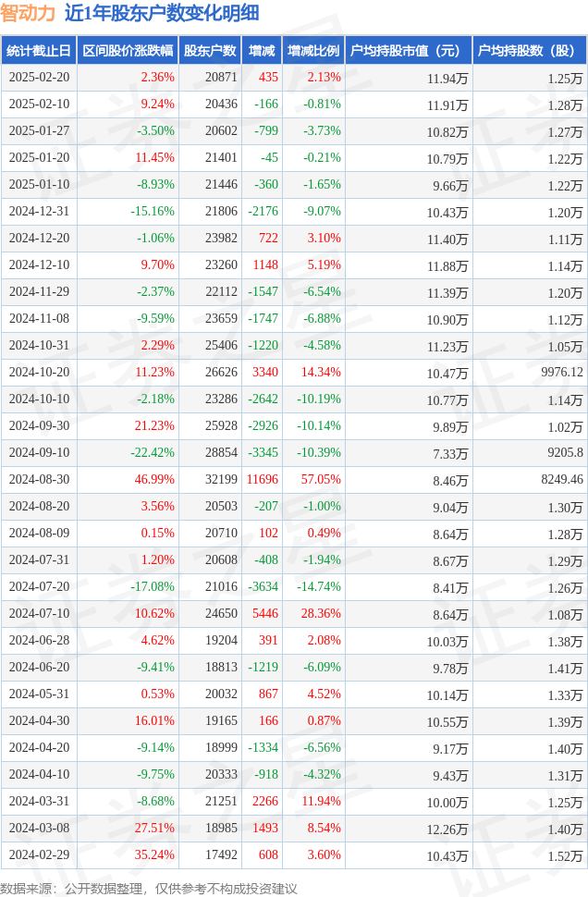The image size is (588, 897).
Task: Click the 增减比例 column header
Action: point(313,50)
